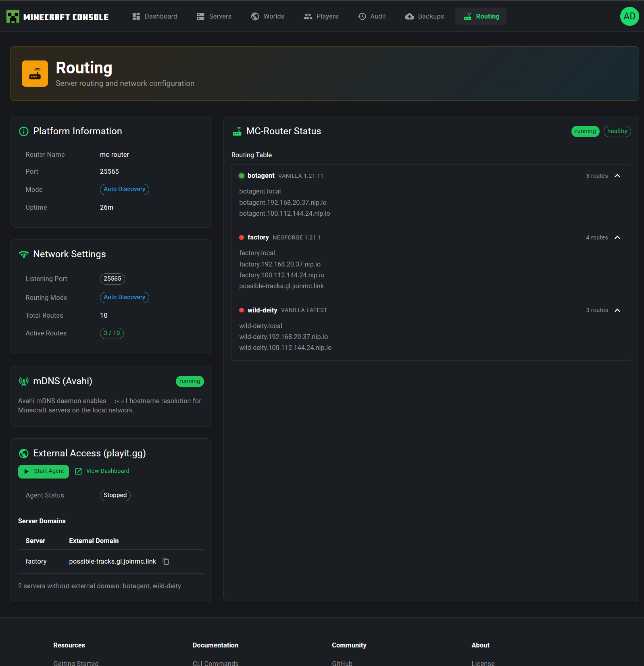Open the GitHub footer link
The image size is (644, 666).
pyautogui.click(x=342, y=663)
